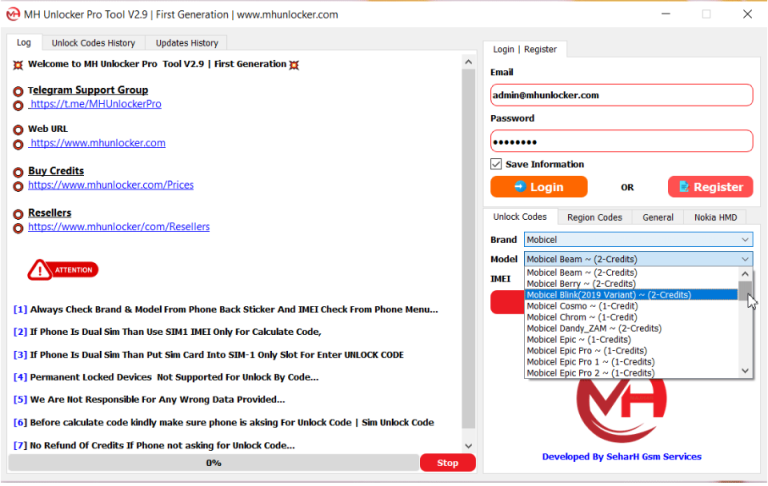Click the Telegram Support Group heading
The image size is (768, 486).
(88, 90)
